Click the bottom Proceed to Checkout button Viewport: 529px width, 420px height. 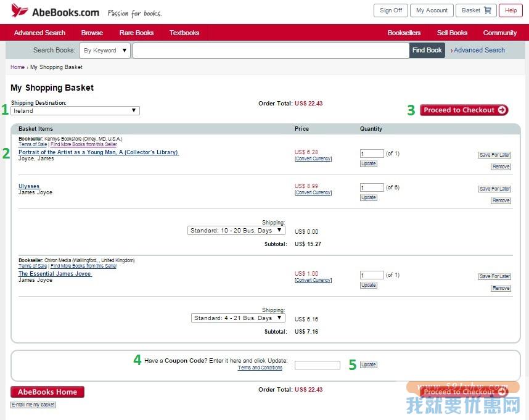coord(464,392)
